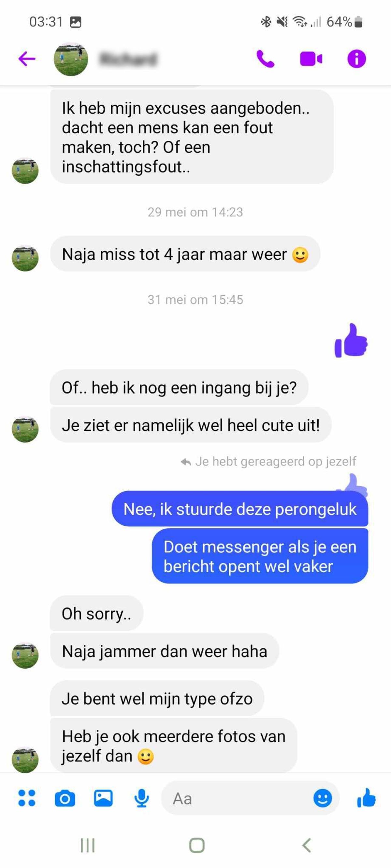Viewport: 391px width, 868px height.
Task: Tap the Android home navigation button
Action: [197, 845]
